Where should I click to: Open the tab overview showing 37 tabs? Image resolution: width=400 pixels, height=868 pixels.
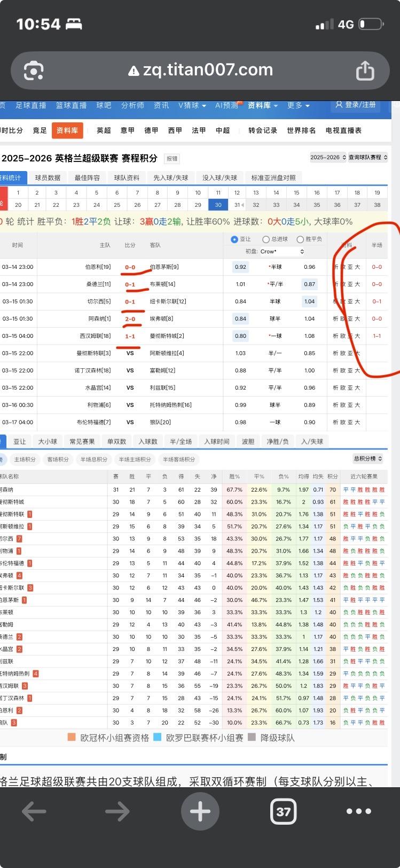(283, 812)
